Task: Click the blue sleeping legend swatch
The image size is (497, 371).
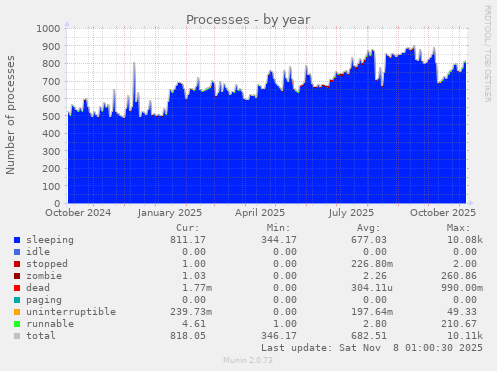Action: 17,240
